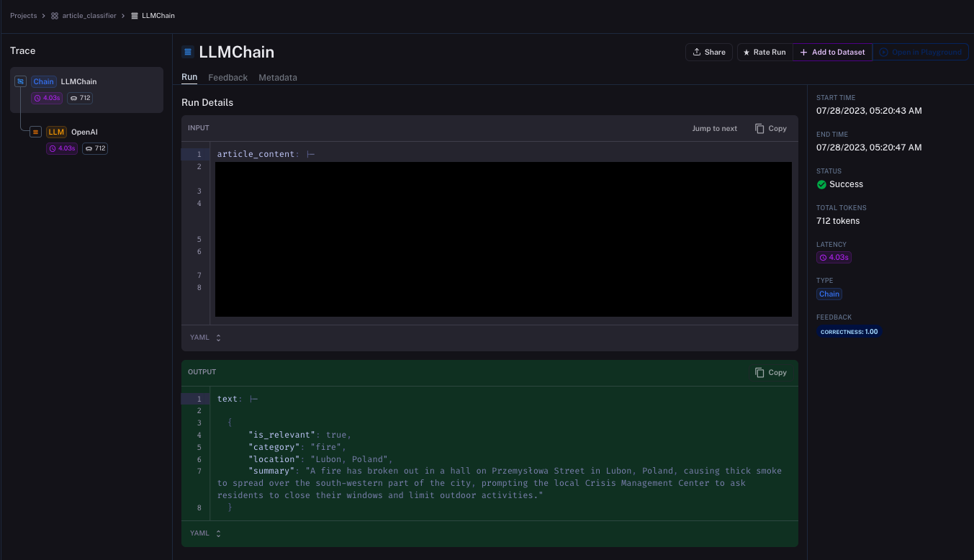Click the Rate Run button
Screen dimensions: 974x560
765,52
